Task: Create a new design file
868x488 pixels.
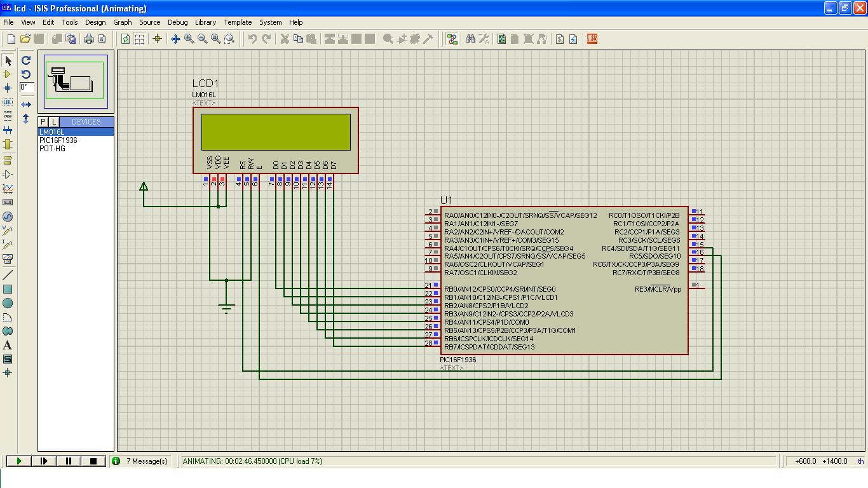Action: [11, 39]
